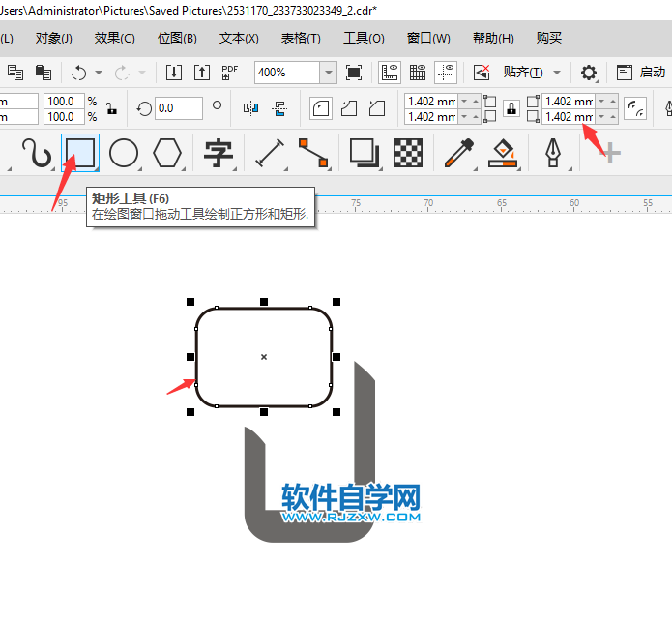The image size is (672, 623).
Task: Increase top-left corner radius with up stepper
Action: [x=476, y=102]
